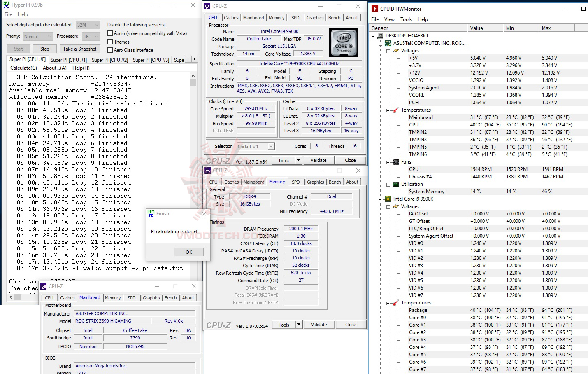Click the Take a Snapshot button
588x374 pixels.
(79, 49)
